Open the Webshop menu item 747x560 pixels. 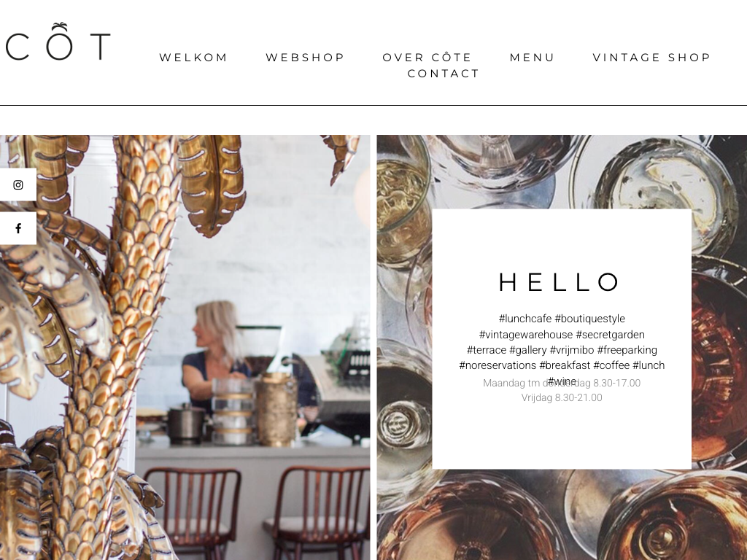point(305,57)
